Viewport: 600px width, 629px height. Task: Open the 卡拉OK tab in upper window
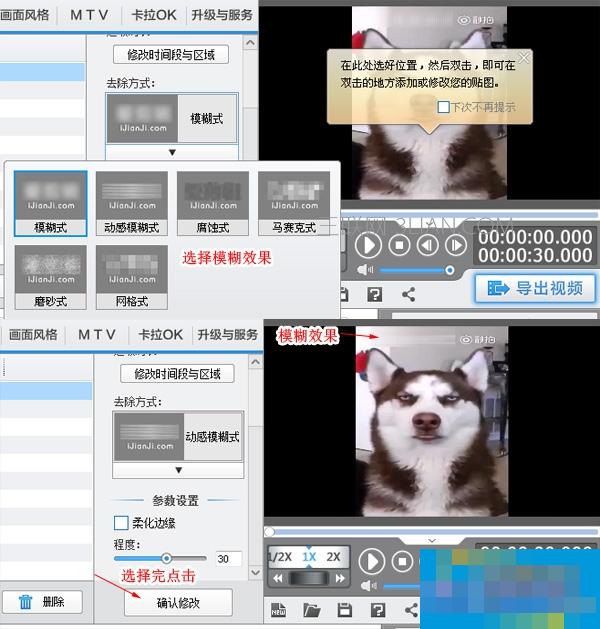(154, 15)
